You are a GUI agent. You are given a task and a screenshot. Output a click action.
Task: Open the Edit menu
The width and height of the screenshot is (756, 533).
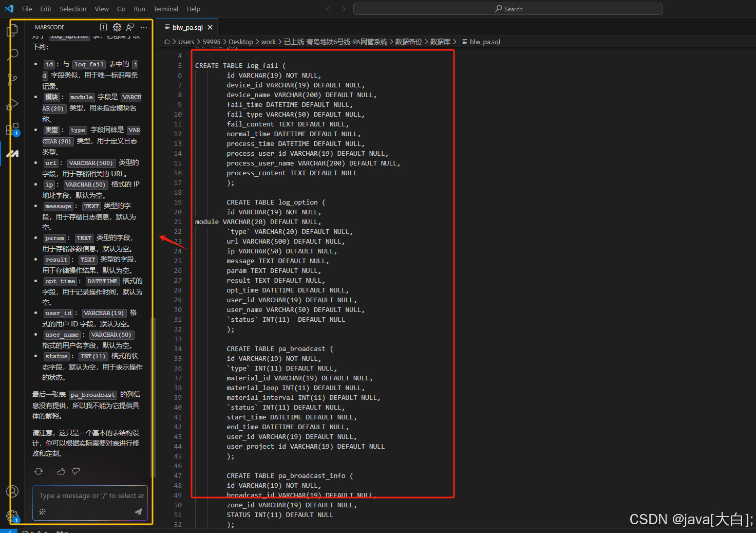[x=46, y=9]
